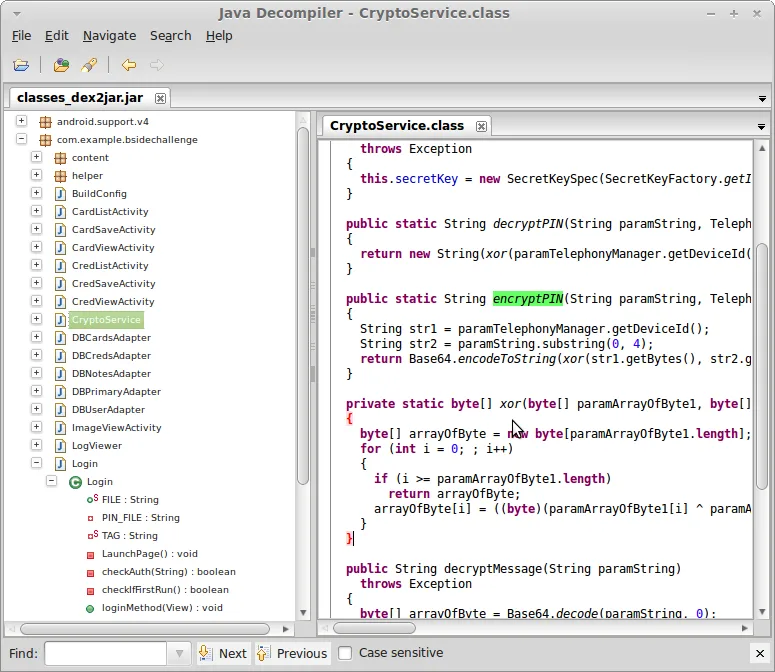Click the decryptPIN method name in code

point(527,224)
